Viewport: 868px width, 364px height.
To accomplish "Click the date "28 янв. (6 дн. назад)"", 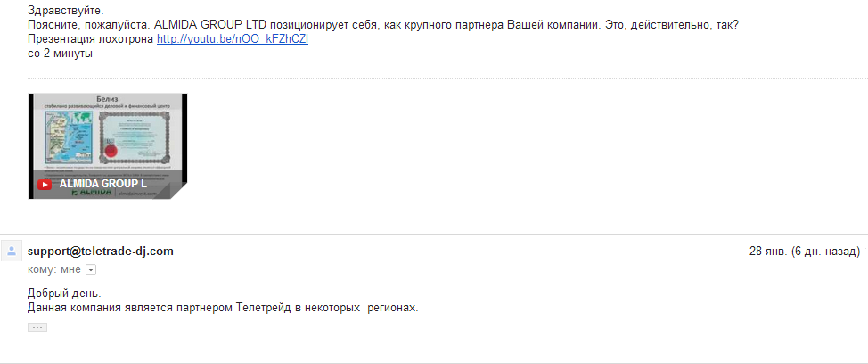I will click(804, 252).
